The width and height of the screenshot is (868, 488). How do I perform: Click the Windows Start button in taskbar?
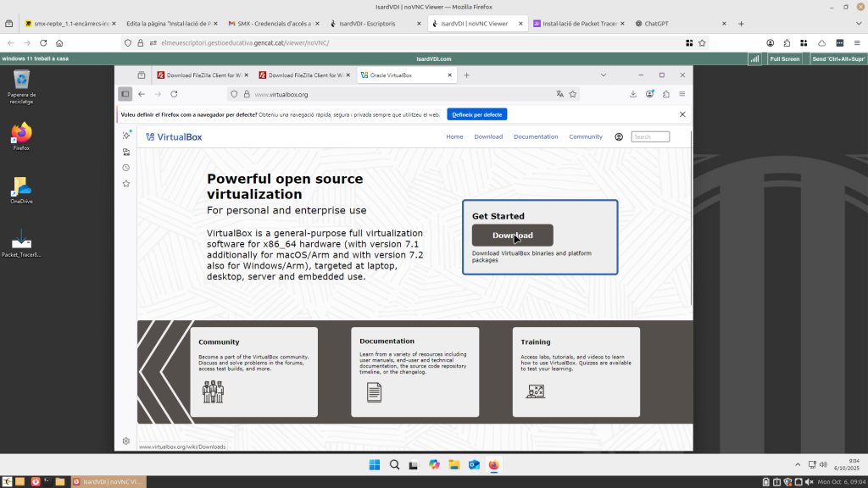(x=375, y=464)
